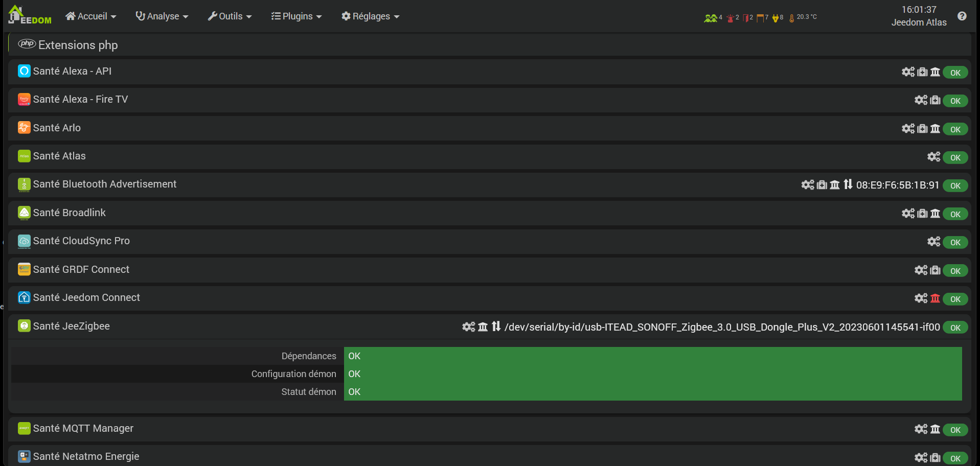Expand the Santé Broadlink row
The width and height of the screenshot is (980, 466).
(490, 213)
